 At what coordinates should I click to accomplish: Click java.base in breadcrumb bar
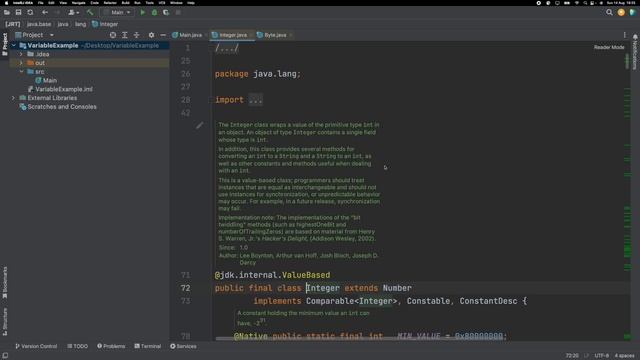[39, 24]
